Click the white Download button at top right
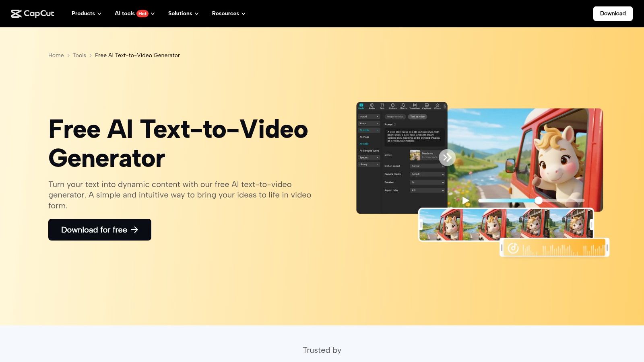Viewport: 644px width, 362px height. coord(613,14)
